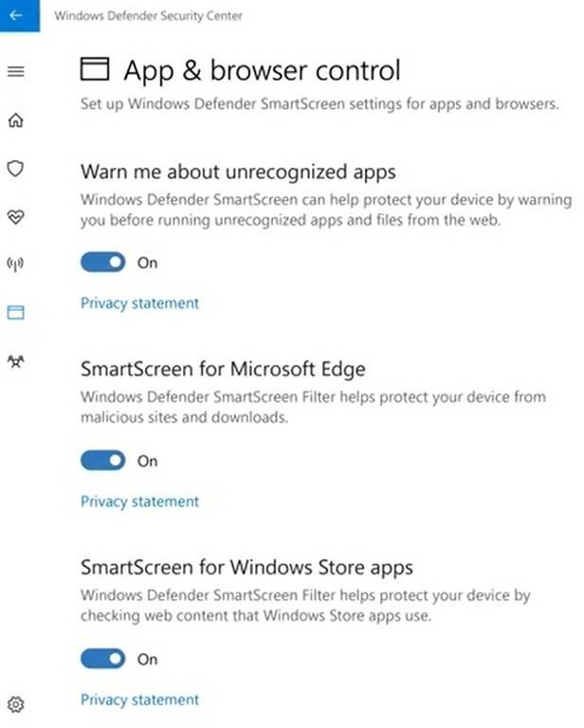Click the Windows Defender Security Center title
This screenshot has height=728, width=584.
coord(148,16)
